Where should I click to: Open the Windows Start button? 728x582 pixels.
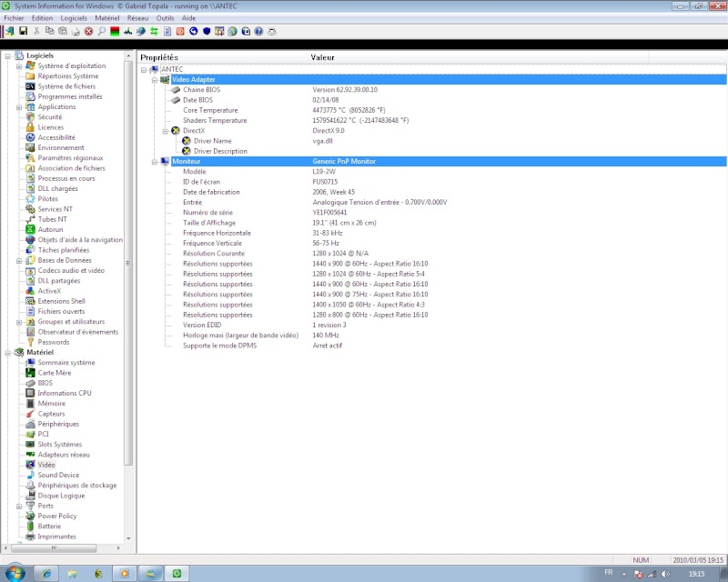[x=15, y=573]
